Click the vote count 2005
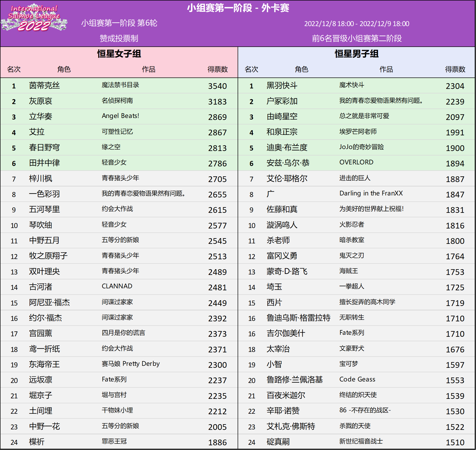This screenshot has width=476, height=450. click(218, 427)
